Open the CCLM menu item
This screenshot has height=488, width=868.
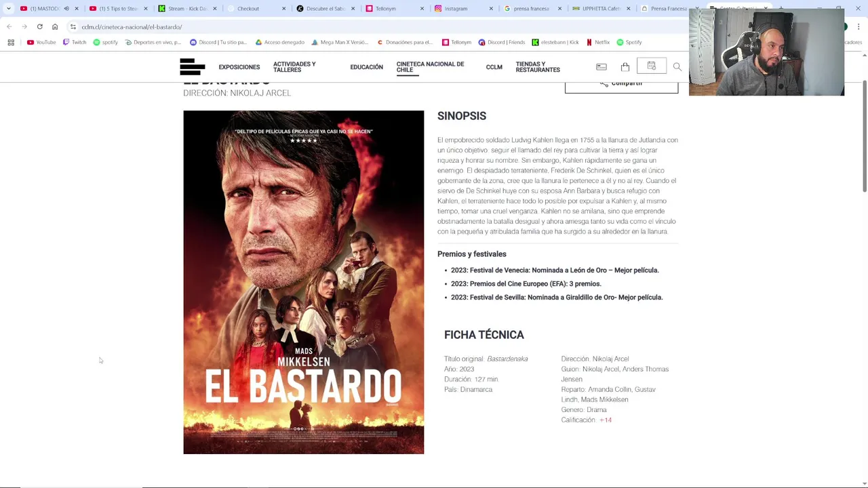tap(494, 67)
